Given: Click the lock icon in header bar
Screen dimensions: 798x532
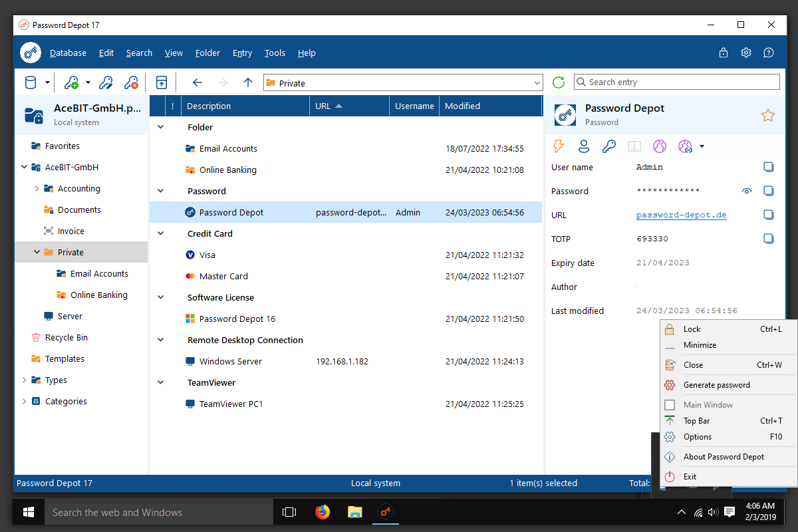Looking at the screenshot, I should point(724,53).
